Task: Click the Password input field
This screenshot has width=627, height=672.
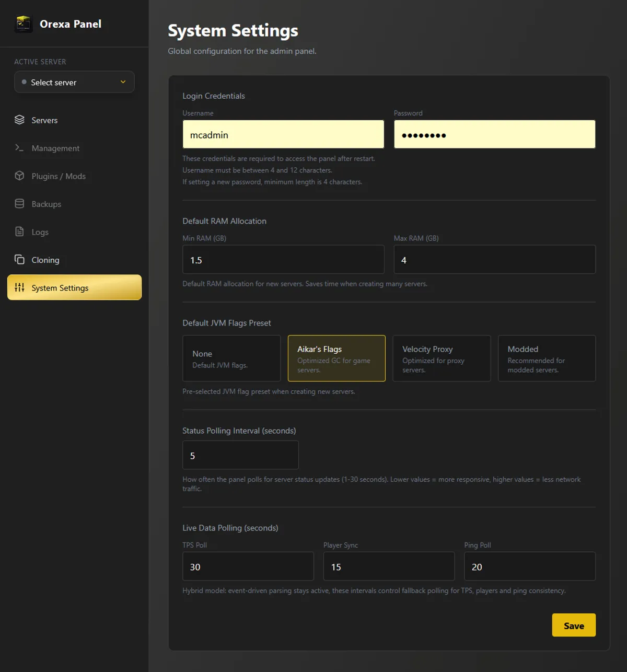Action: coord(494,134)
